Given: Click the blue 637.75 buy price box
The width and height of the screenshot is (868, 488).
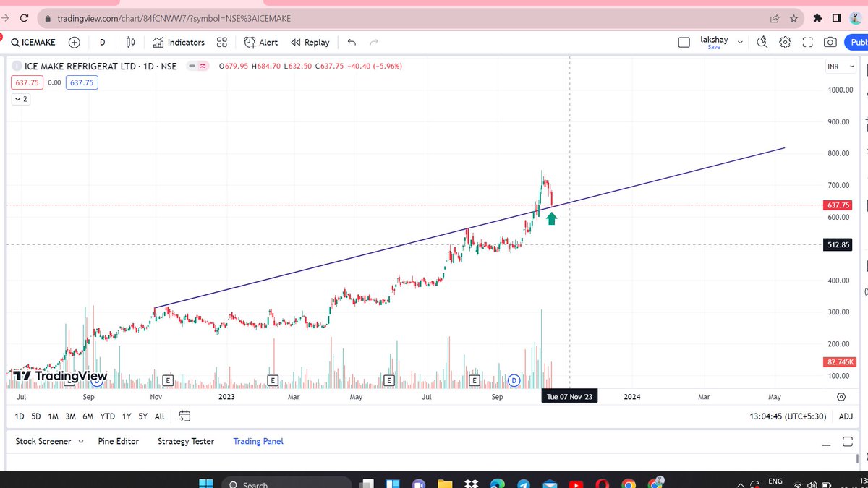Looking at the screenshot, I should (81, 82).
